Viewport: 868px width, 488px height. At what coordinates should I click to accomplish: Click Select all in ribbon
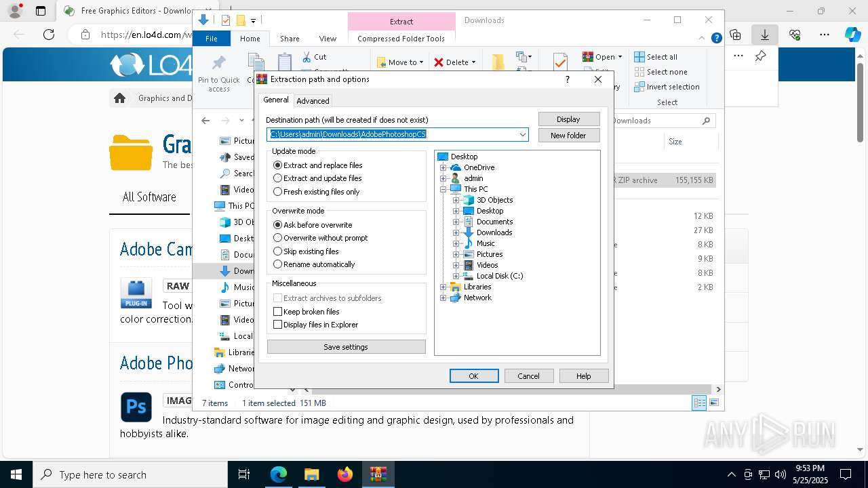(x=656, y=57)
